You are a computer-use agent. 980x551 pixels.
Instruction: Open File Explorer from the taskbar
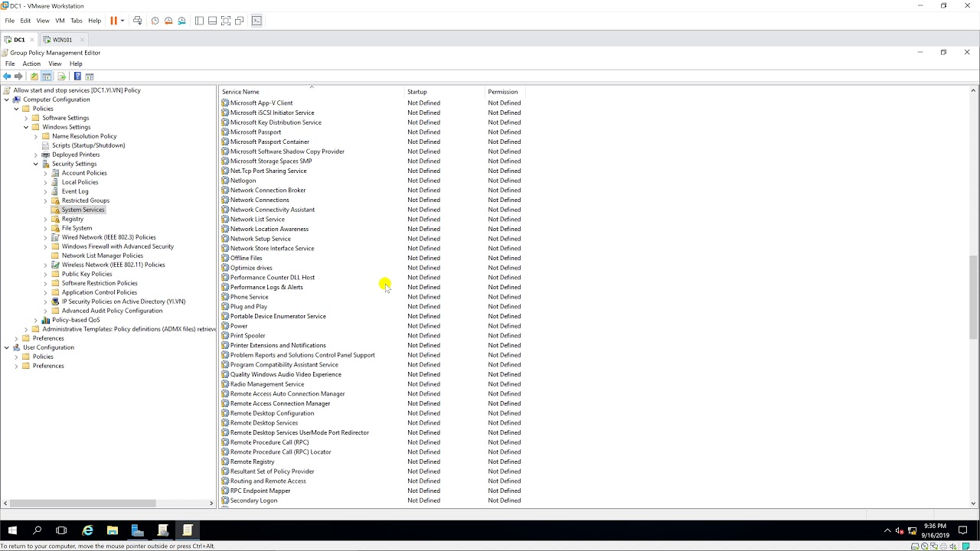click(113, 530)
